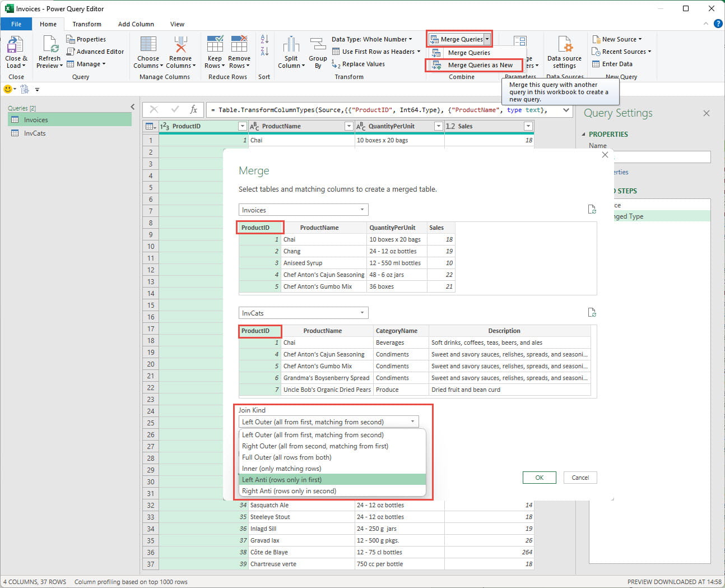The image size is (725, 588).
Task: Click the Close & Load icon
Action: 15,45
